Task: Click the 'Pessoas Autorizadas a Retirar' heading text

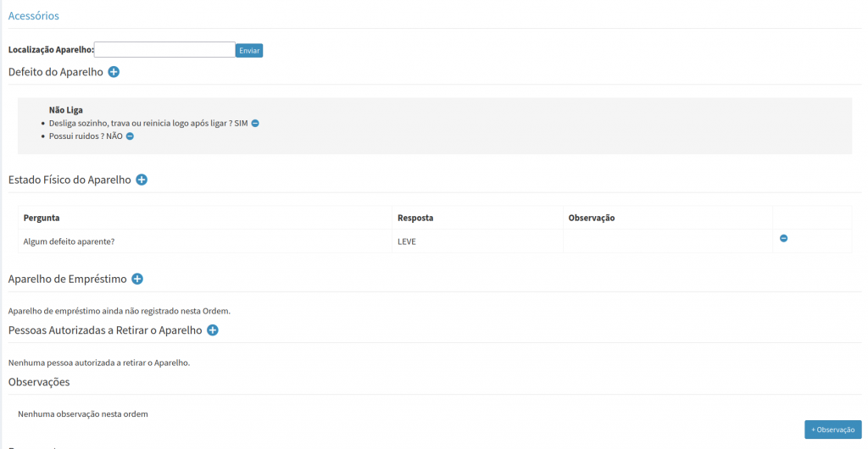Action: pos(105,330)
